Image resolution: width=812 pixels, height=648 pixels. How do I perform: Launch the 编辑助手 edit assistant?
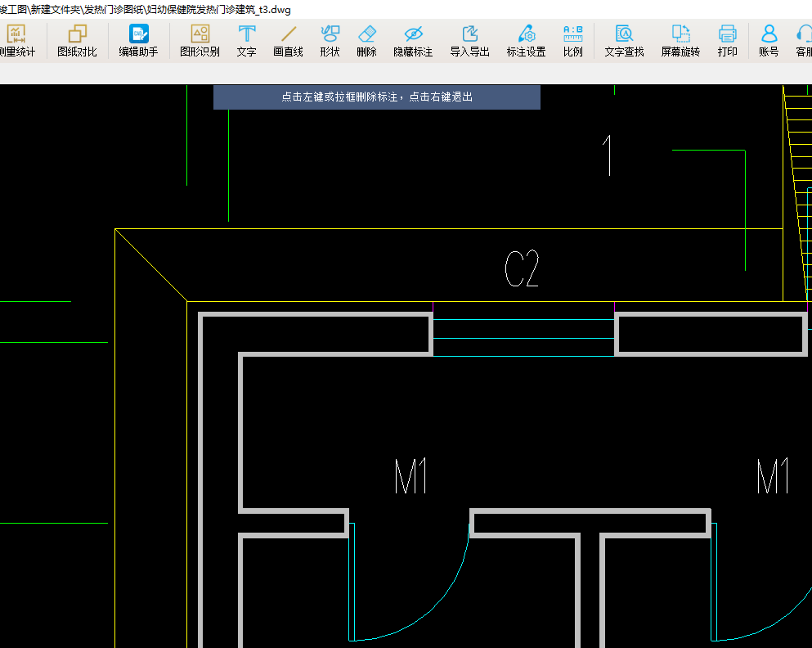138,41
